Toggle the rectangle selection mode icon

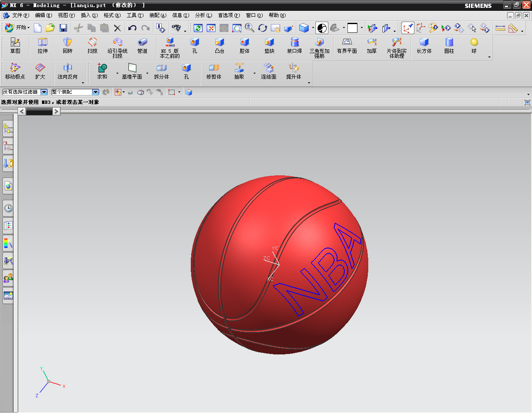[x=172, y=92]
